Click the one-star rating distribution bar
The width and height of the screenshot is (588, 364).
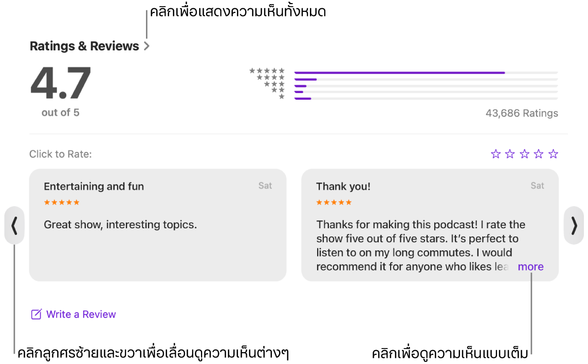[x=426, y=98]
